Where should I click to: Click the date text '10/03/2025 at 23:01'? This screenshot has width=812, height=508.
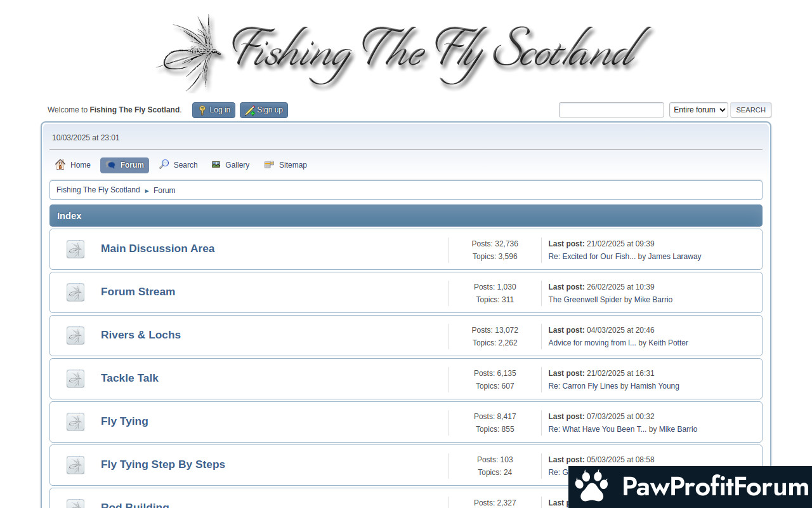(86, 138)
